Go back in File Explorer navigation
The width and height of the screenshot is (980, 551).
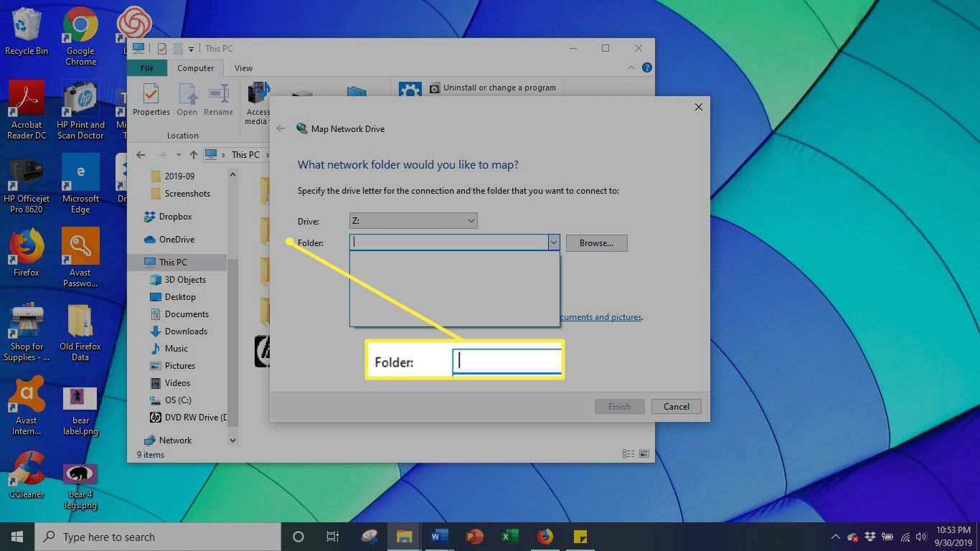point(141,154)
